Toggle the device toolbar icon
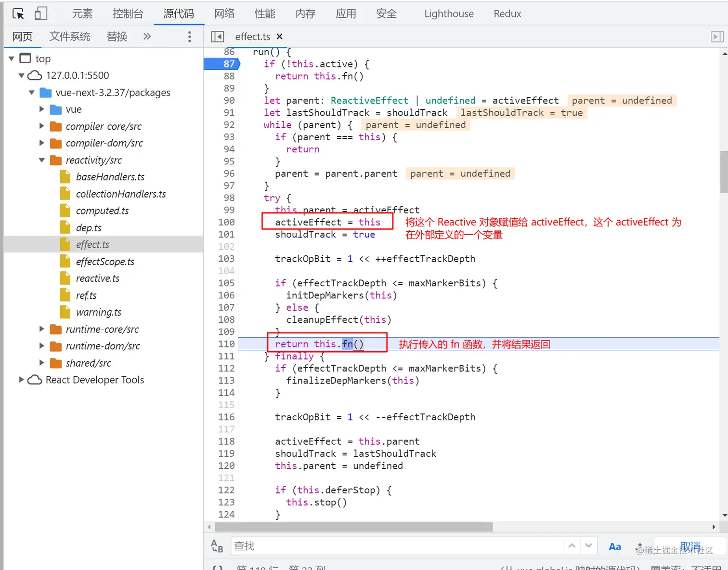 pyautogui.click(x=41, y=13)
